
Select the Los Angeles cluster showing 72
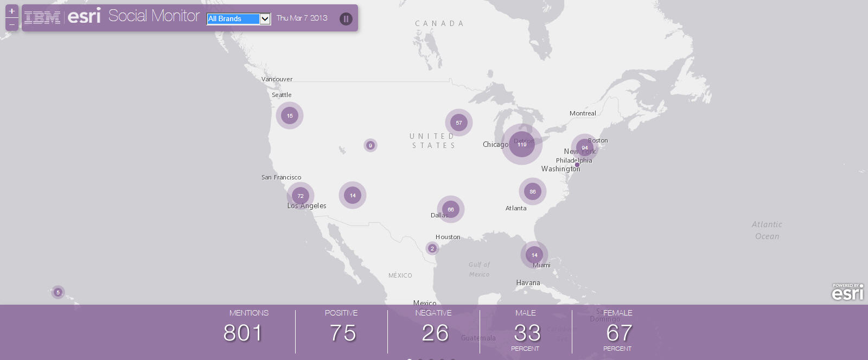click(301, 196)
